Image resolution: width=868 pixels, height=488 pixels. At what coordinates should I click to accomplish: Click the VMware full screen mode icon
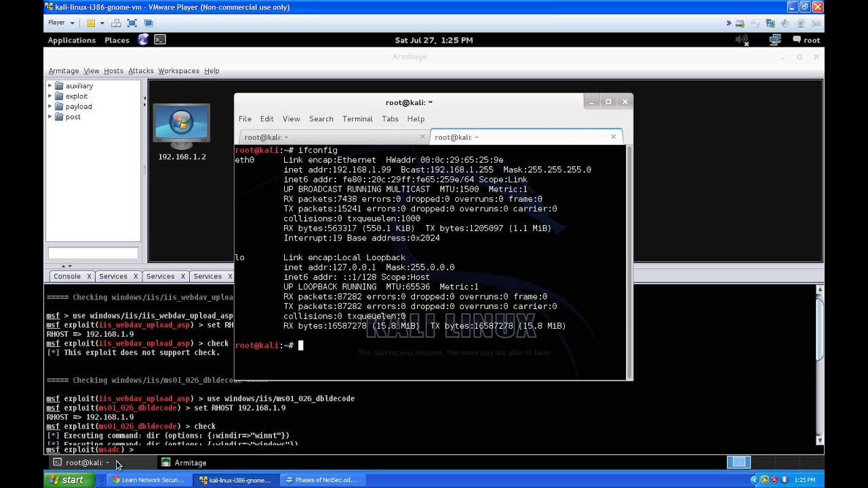[x=132, y=23]
